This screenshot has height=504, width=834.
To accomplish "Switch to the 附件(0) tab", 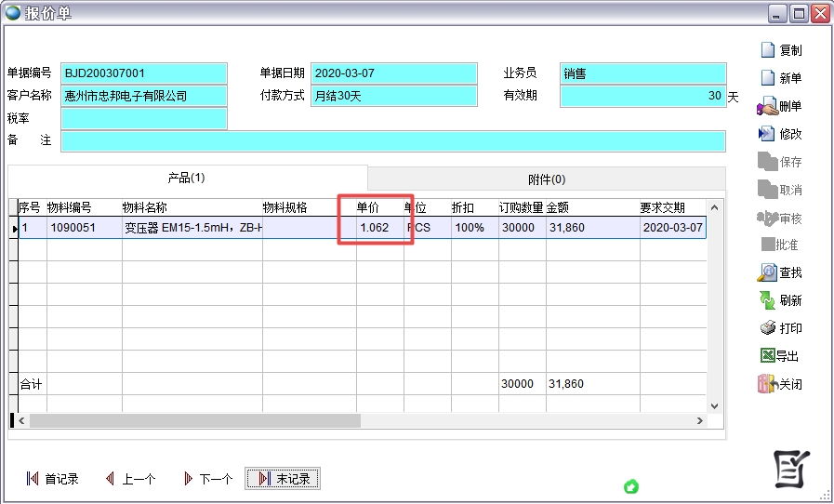I will tap(546, 179).
